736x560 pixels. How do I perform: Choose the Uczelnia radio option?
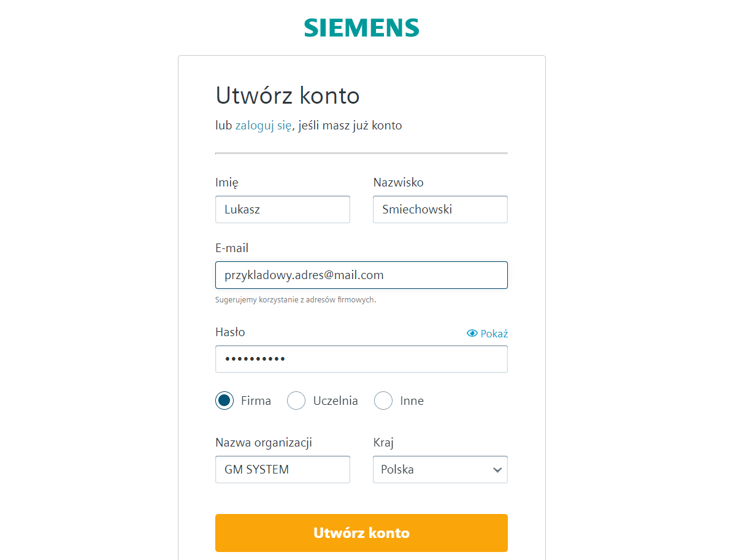pyautogui.click(x=296, y=401)
